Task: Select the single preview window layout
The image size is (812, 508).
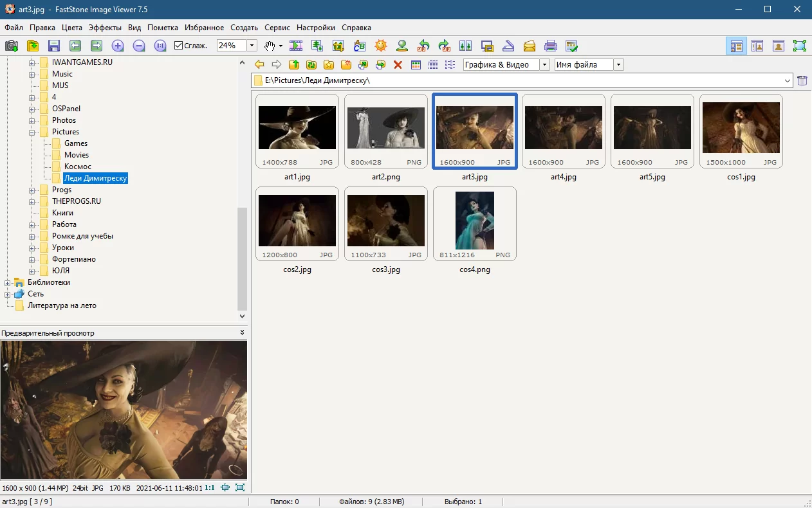Action: [x=779, y=46]
